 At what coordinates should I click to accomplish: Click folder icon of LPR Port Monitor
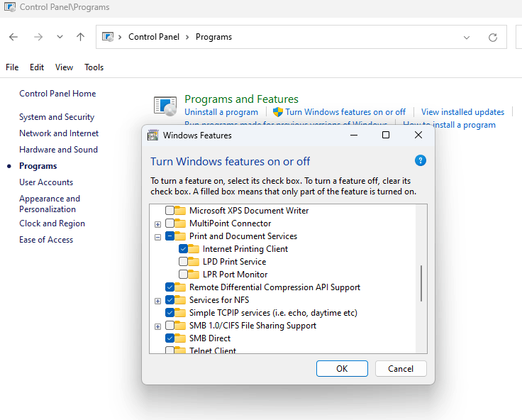point(194,275)
